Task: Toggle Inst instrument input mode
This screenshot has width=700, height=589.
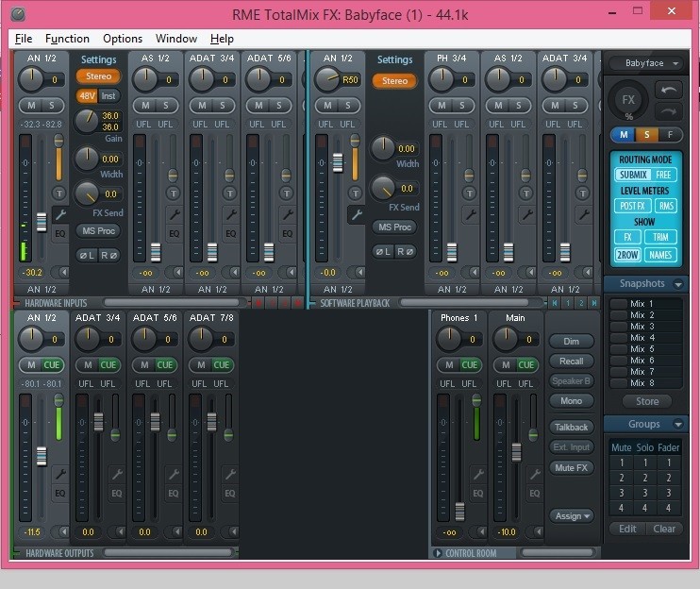Action: coord(108,96)
